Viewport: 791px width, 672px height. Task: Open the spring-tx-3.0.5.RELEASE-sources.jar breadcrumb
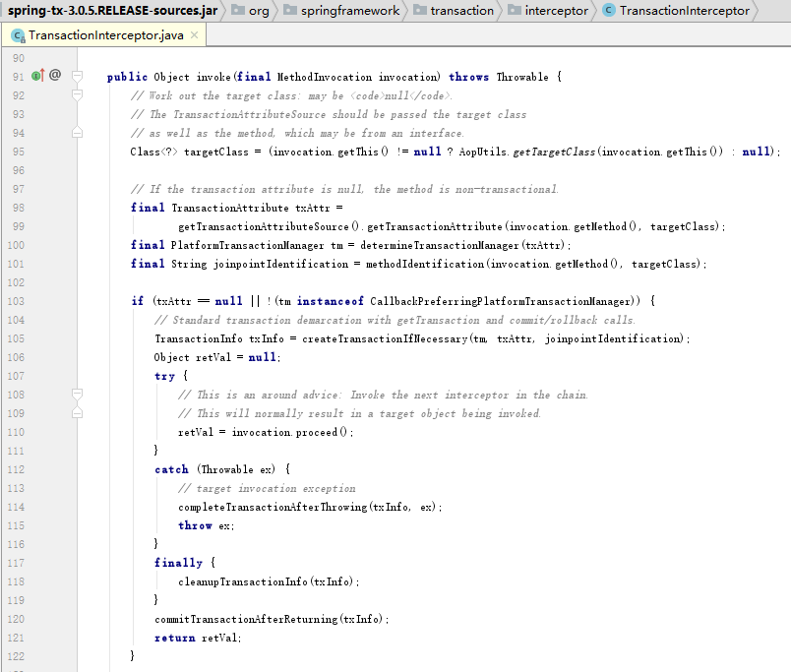pos(112,10)
